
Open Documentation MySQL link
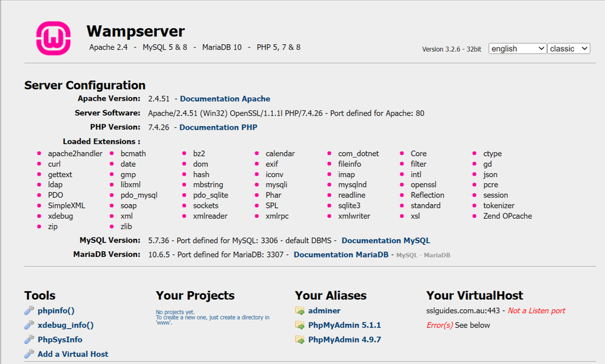(386, 240)
